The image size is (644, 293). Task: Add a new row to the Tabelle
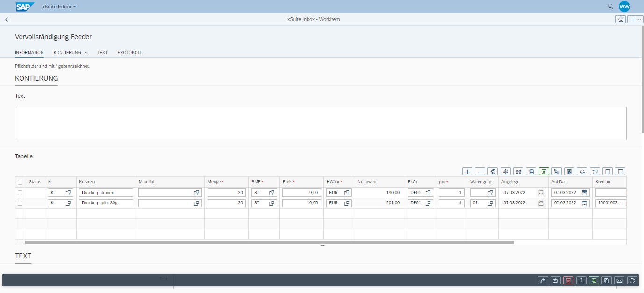point(467,171)
